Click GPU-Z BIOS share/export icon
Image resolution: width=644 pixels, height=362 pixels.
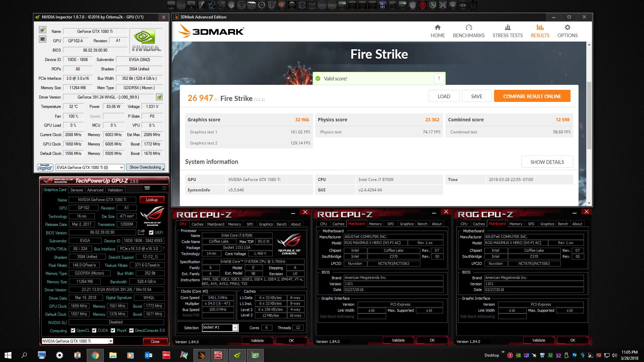pos(141,232)
